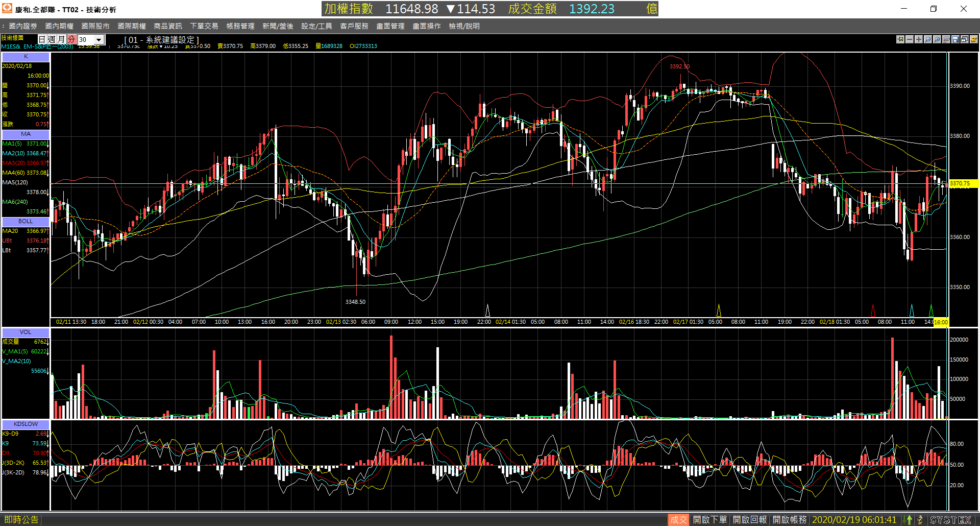Click the plus (expand) toolbar icon

pyautogui.click(x=919, y=39)
